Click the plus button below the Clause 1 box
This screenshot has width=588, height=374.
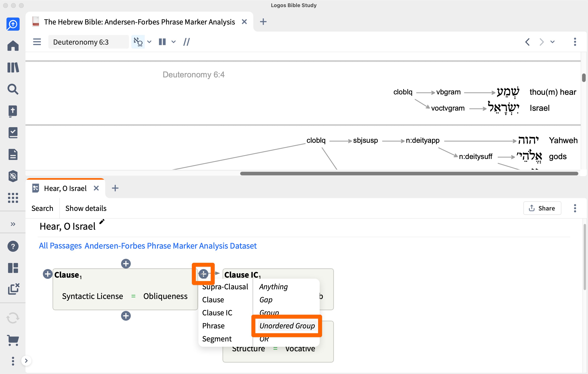click(126, 316)
